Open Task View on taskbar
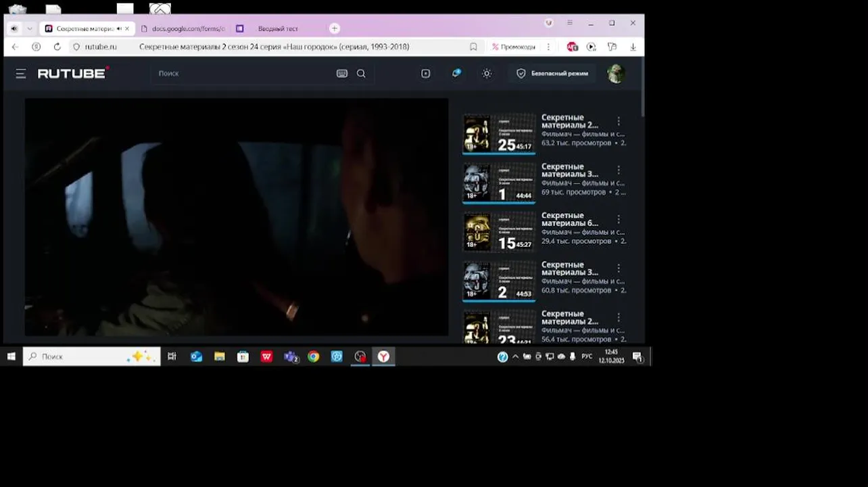The width and height of the screenshot is (868, 487). click(x=172, y=356)
